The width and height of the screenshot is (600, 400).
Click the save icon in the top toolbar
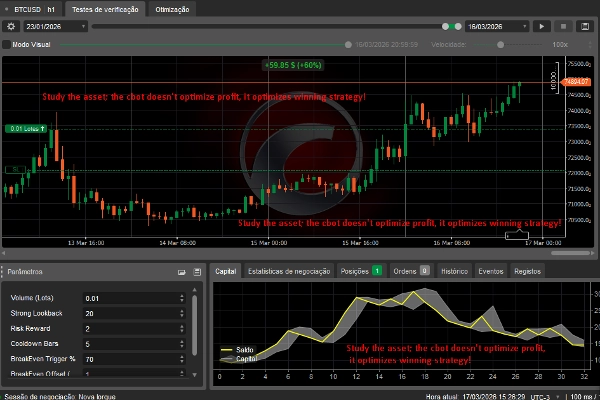pos(587,27)
